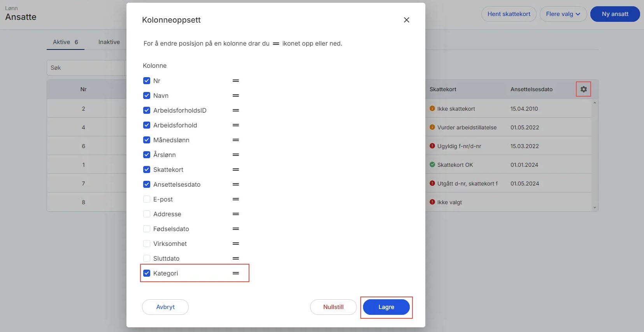The width and height of the screenshot is (644, 332).
Task: Cancel with the Avbryt button
Action: [x=165, y=307]
